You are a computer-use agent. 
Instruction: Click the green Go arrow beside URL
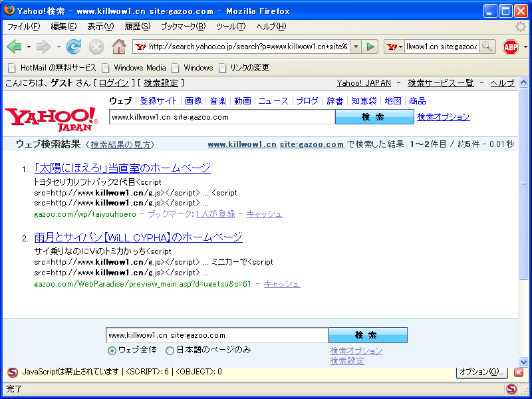click(370, 47)
